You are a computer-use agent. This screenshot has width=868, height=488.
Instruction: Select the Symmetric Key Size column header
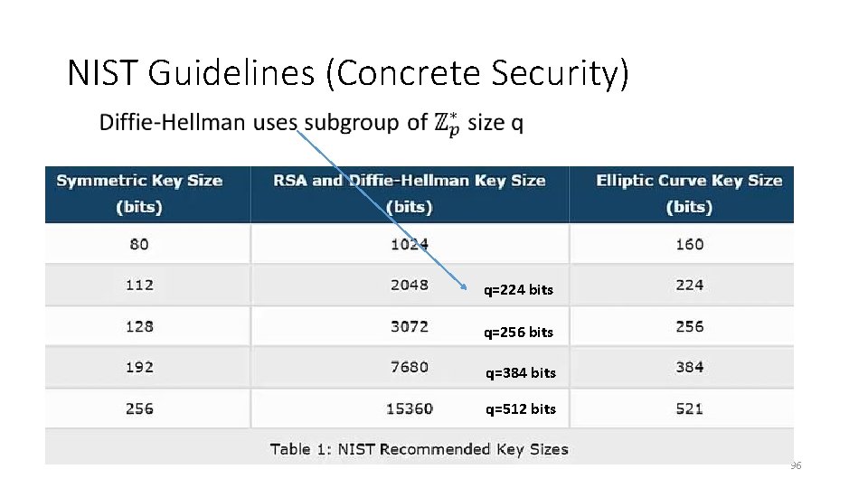[139, 193]
